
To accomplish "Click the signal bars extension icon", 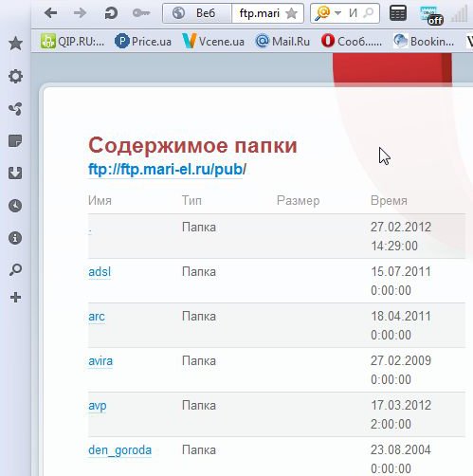I will point(459,14).
